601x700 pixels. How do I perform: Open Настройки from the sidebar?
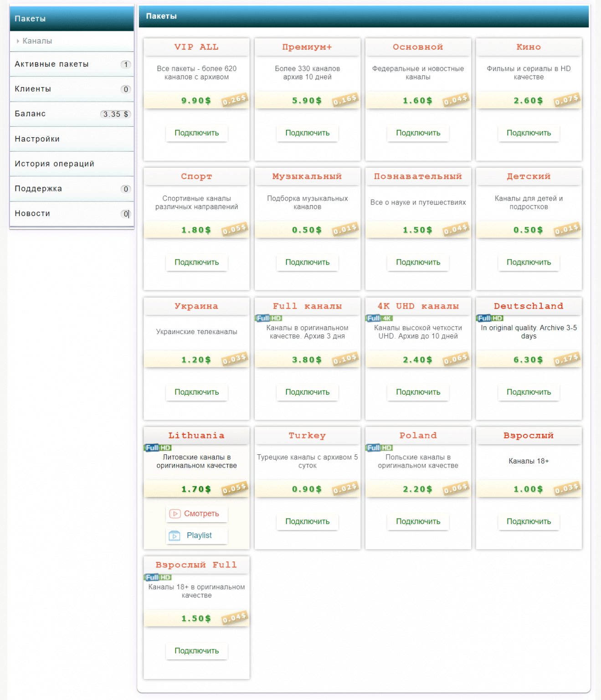pyautogui.click(x=37, y=139)
